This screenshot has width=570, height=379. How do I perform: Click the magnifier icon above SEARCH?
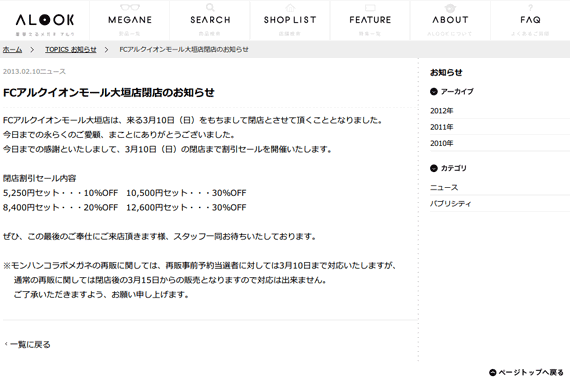[x=210, y=7]
